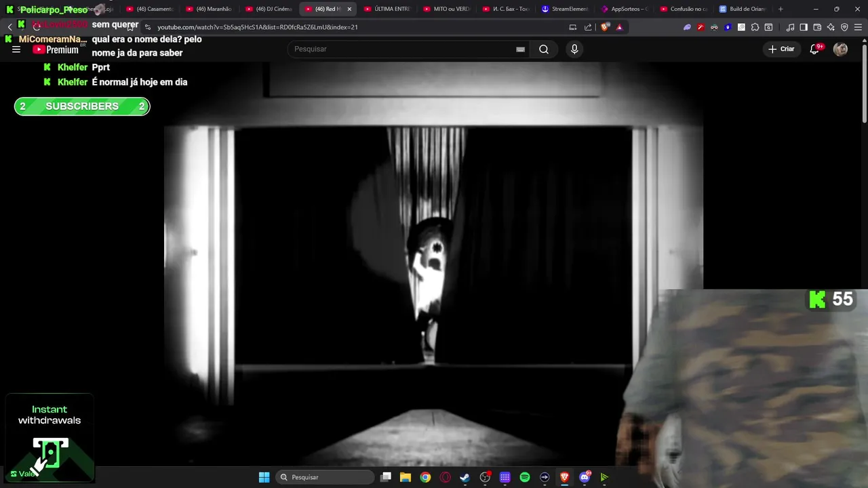Click the YouTube video player frame
Viewport: 868px width, 488px height.
click(x=433, y=264)
